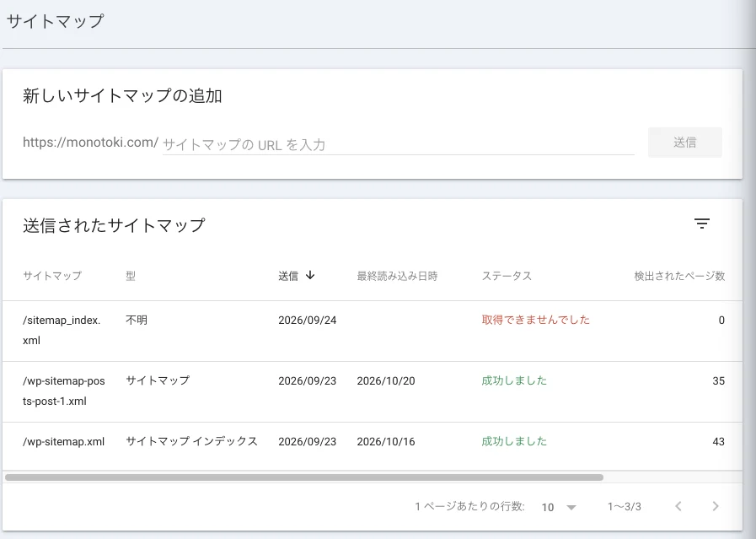The width and height of the screenshot is (756, 539).
Task: Sort by 最終読み込み日時 column header
Action: coord(397,276)
